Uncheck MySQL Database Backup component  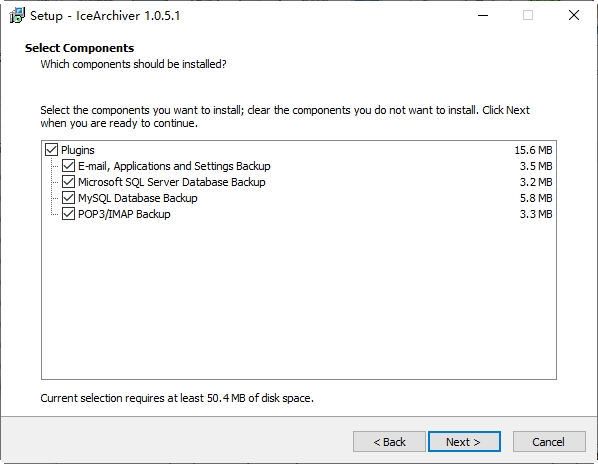coord(68,198)
